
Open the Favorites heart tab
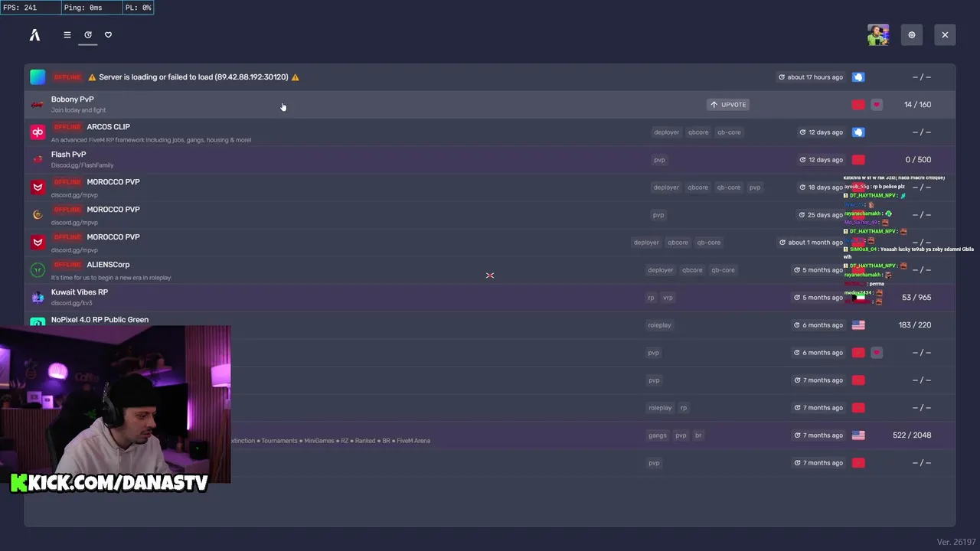point(108,34)
